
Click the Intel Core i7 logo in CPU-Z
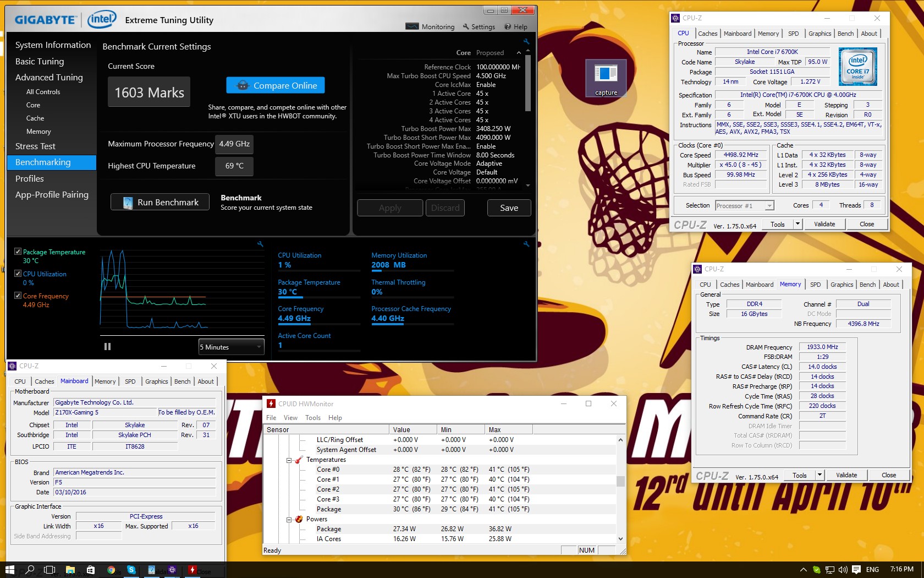pyautogui.click(x=857, y=67)
